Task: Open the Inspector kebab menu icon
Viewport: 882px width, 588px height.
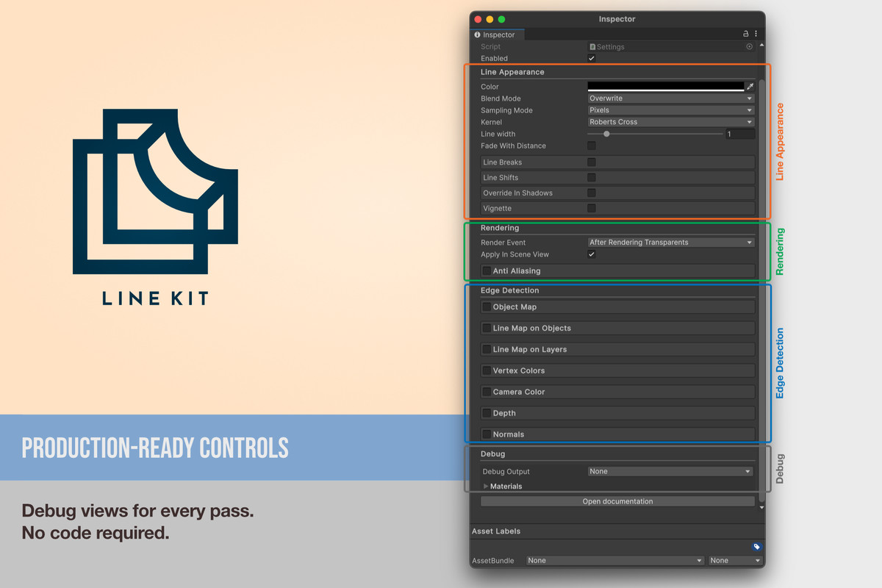Action: pos(756,33)
